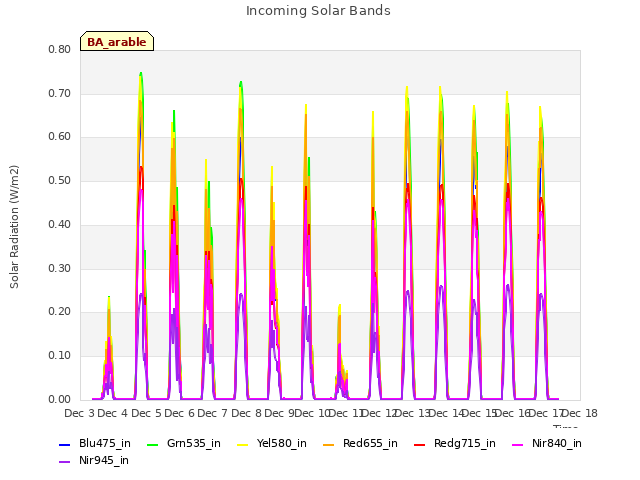The height and width of the screenshot is (480, 640).
Task: Click the purple Nir945_in legend swatch
Action: (64, 462)
